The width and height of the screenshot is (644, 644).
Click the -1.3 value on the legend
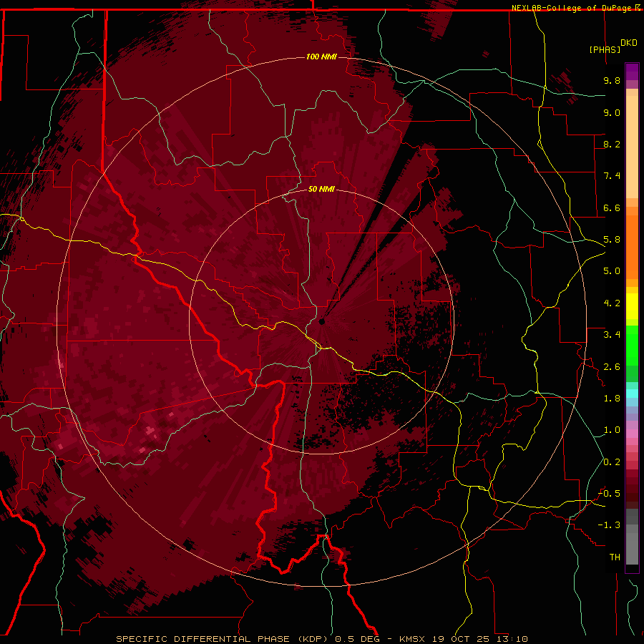click(610, 525)
